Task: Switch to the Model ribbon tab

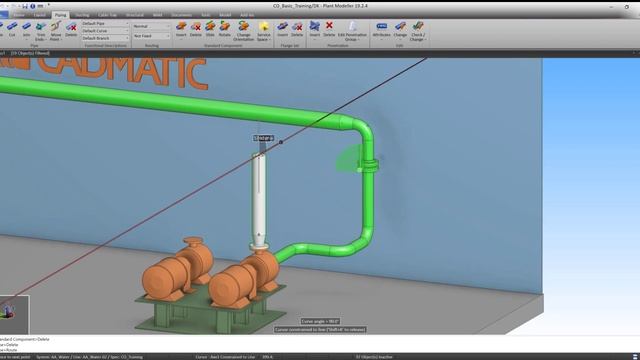Action: coord(225,15)
